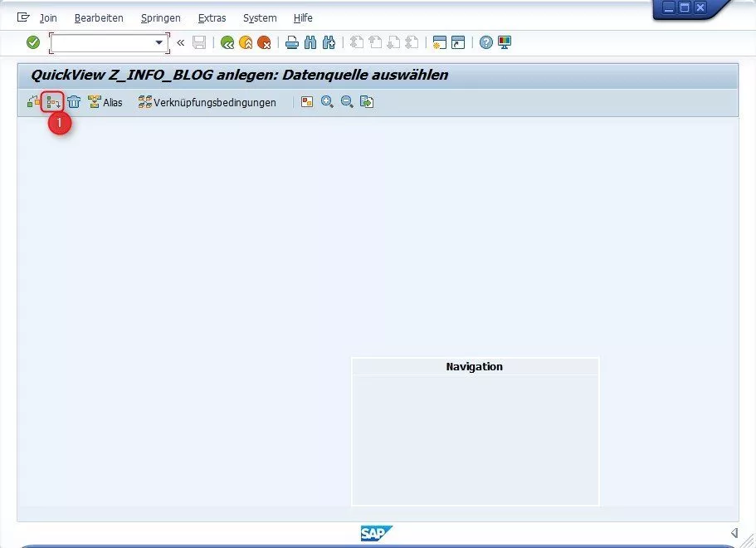Collapse command field with double-chevron icon
The height and width of the screenshot is (548, 756).
(180, 43)
